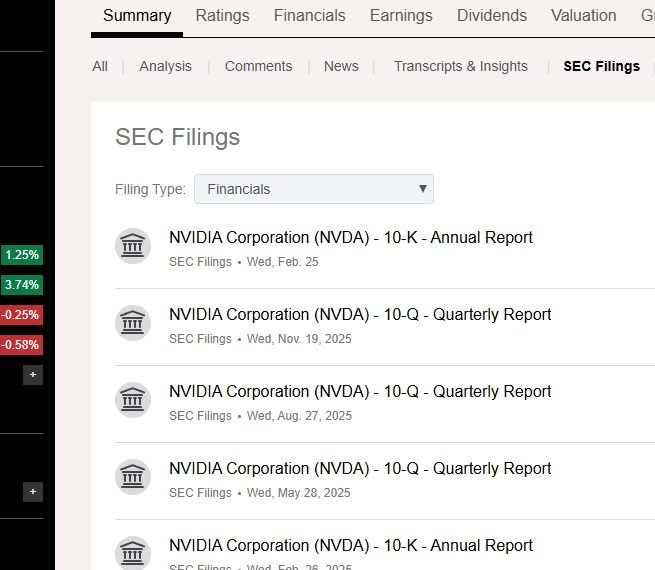
Task: Open the Earnings tab
Action: [x=401, y=16]
